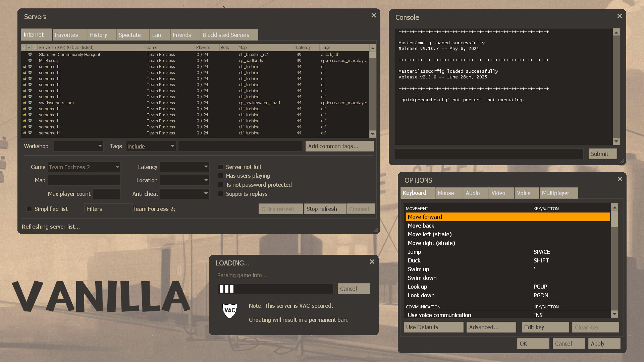Expand the Location dropdown

[184, 180]
